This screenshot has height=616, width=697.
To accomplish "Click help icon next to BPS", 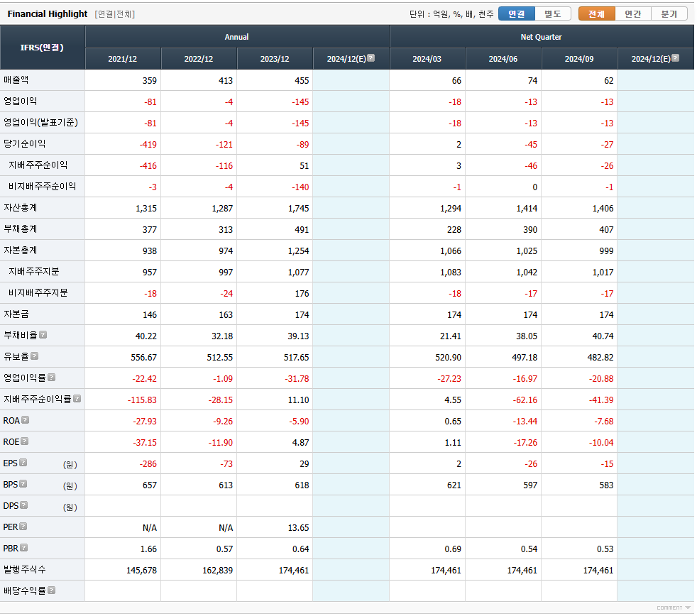I will pyautogui.click(x=23, y=485).
